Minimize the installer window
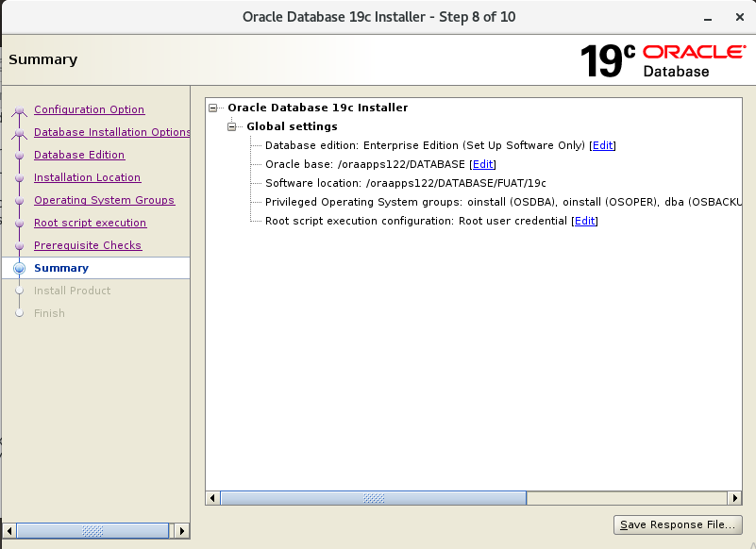This screenshot has height=549, width=756. [708, 18]
